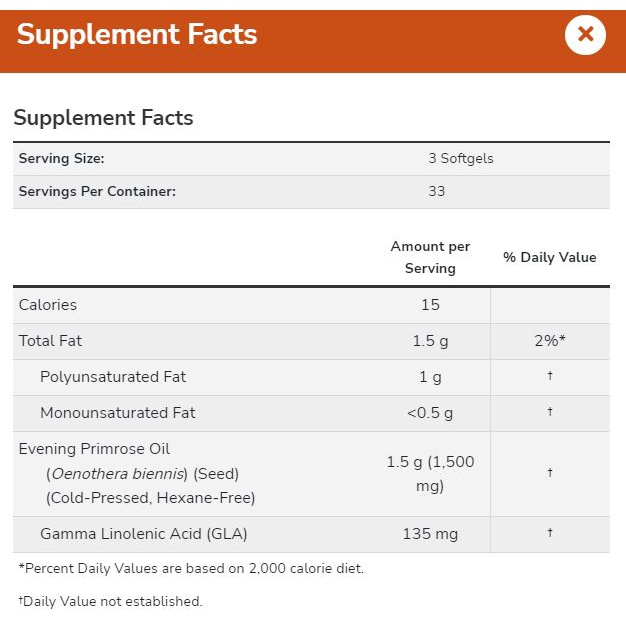Click the Monounsaturated Fat row label
The image size is (626, 626).
click(x=118, y=413)
